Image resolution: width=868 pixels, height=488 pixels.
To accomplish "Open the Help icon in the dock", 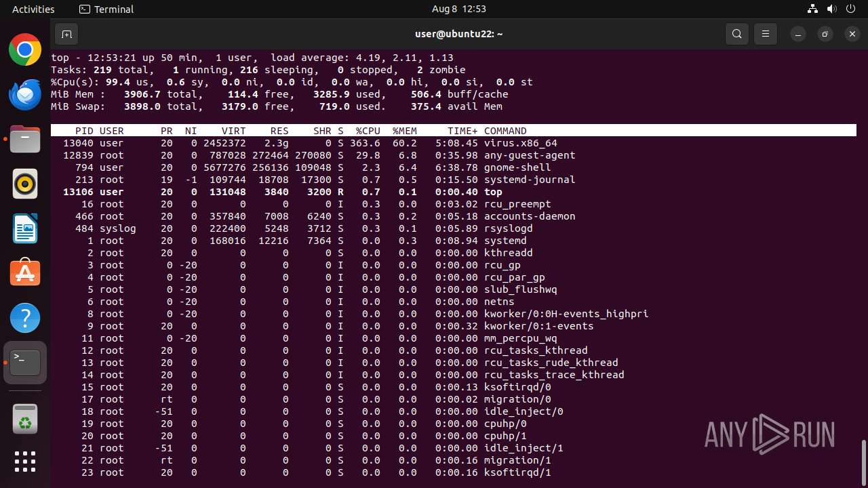I will tap(25, 318).
